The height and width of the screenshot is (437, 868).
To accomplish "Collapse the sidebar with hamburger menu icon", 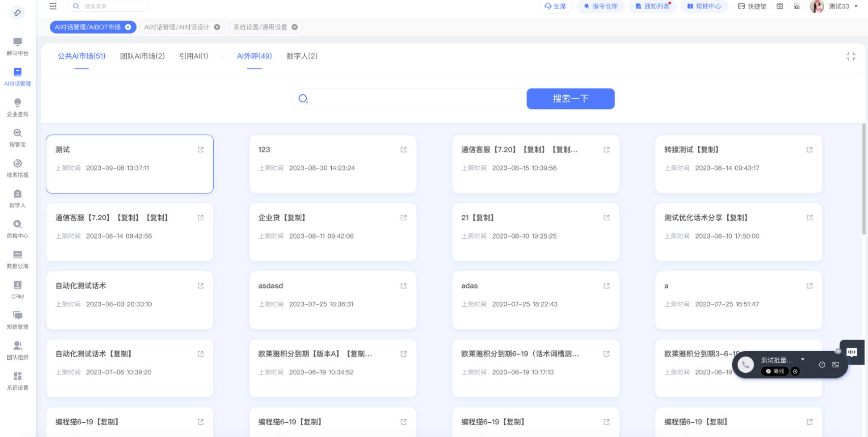I will coord(53,7).
